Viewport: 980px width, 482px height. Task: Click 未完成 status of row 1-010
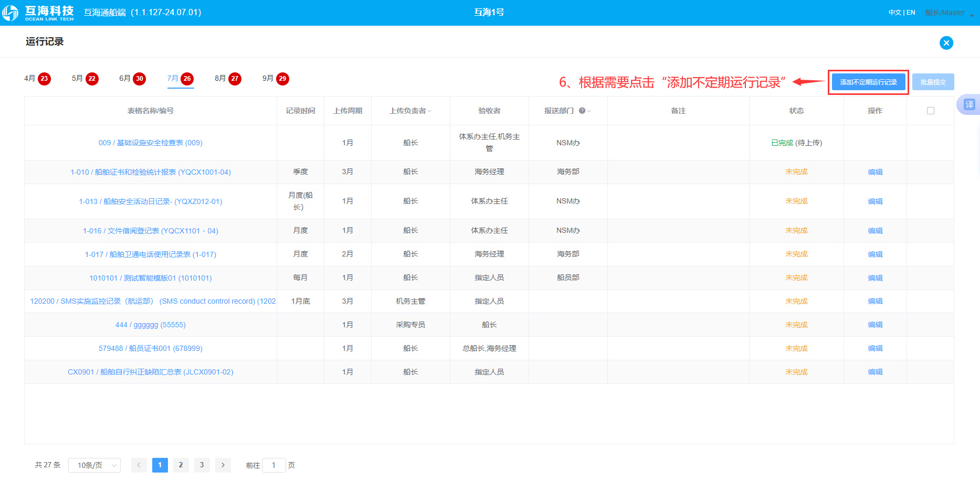pos(796,172)
